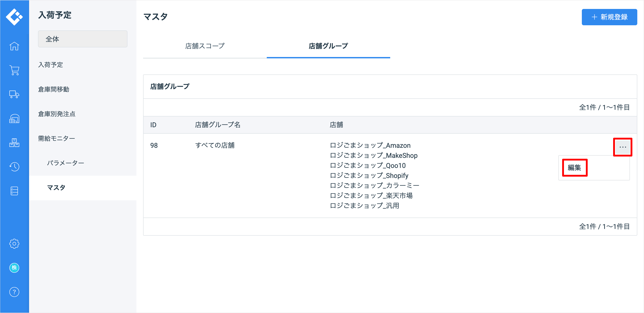644x313 pixels.
Task: Open 需給モニター in the side menu
Action: pyautogui.click(x=56, y=138)
